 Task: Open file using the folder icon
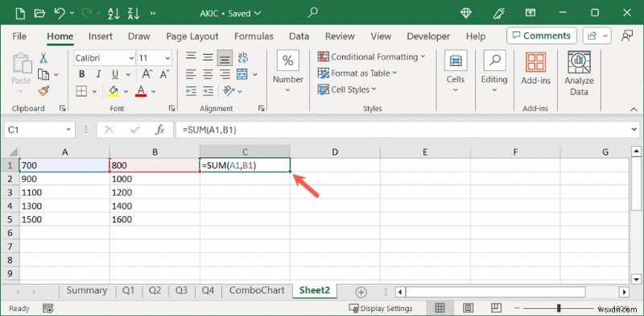click(39, 13)
